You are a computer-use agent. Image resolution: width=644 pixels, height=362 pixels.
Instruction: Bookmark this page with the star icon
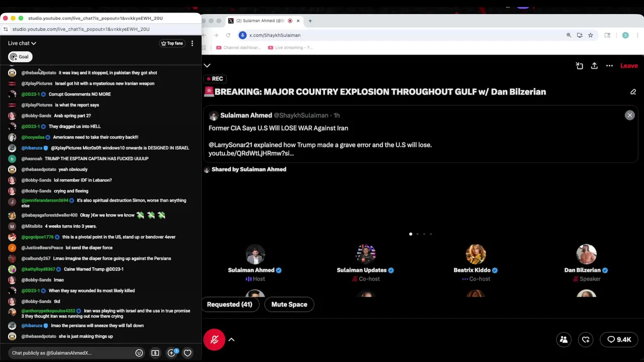591,35
